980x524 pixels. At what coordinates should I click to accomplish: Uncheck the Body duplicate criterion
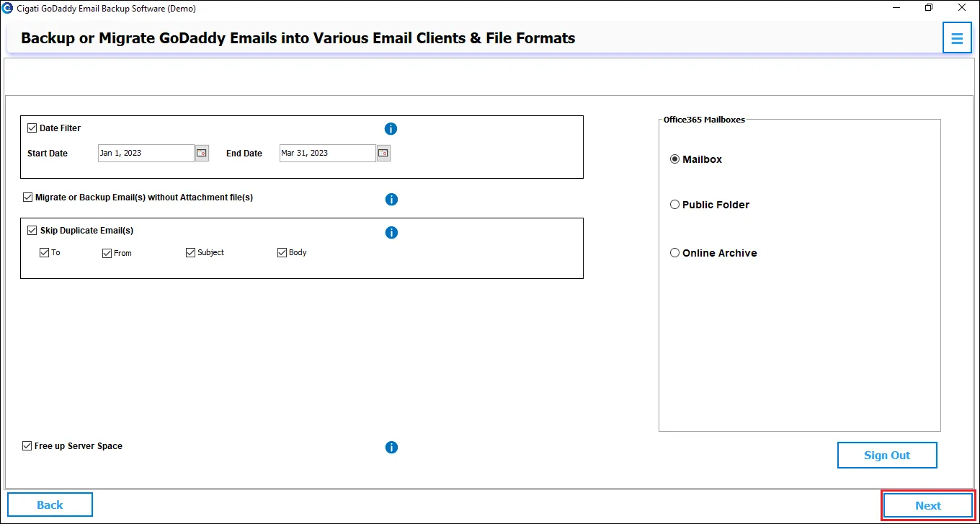(x=282, y=253)
